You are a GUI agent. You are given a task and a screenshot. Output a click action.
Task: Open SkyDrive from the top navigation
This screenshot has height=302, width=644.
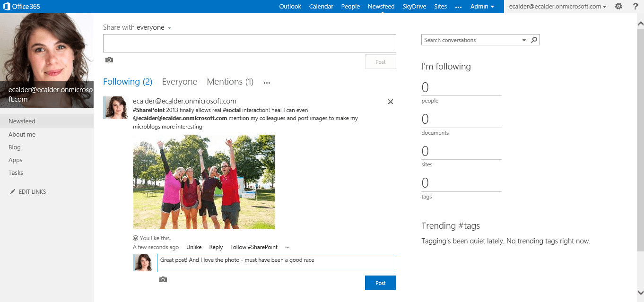click(414, 7)
